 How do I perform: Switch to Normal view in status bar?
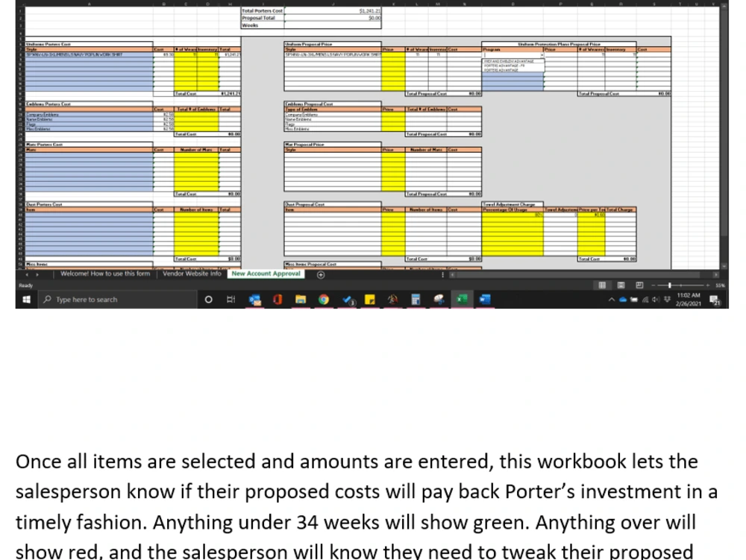[602, 286]
